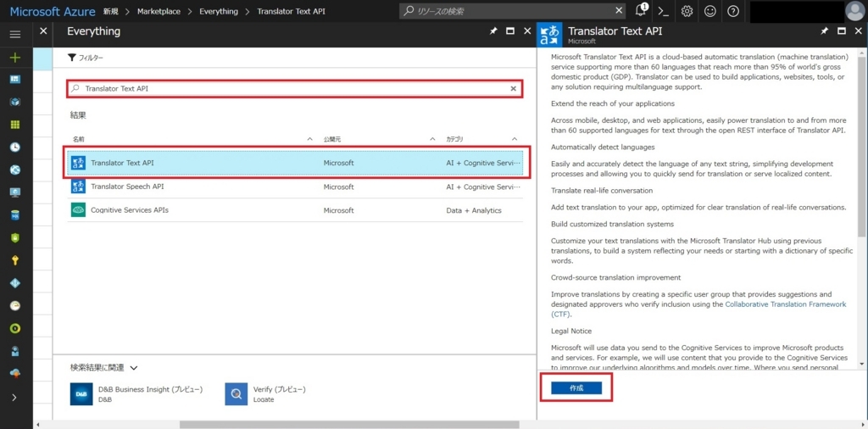Open notifications bell icon
Screen dimensions: 868x429
pos(642,10)
